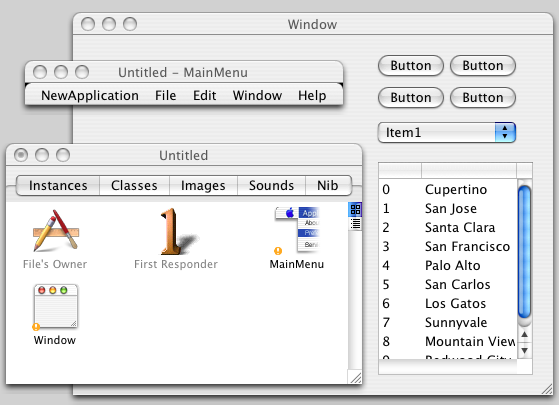Open the Help menu in MainMenu

click(312, 96)
